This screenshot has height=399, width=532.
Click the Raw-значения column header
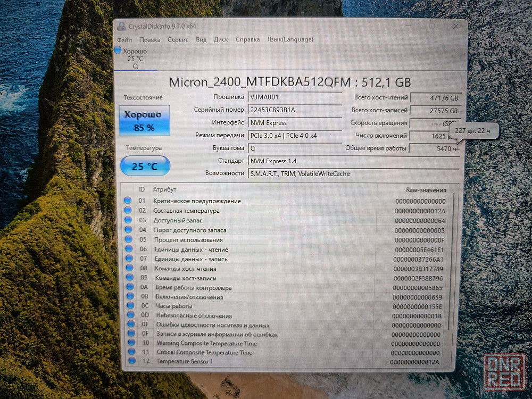point(426,190)
